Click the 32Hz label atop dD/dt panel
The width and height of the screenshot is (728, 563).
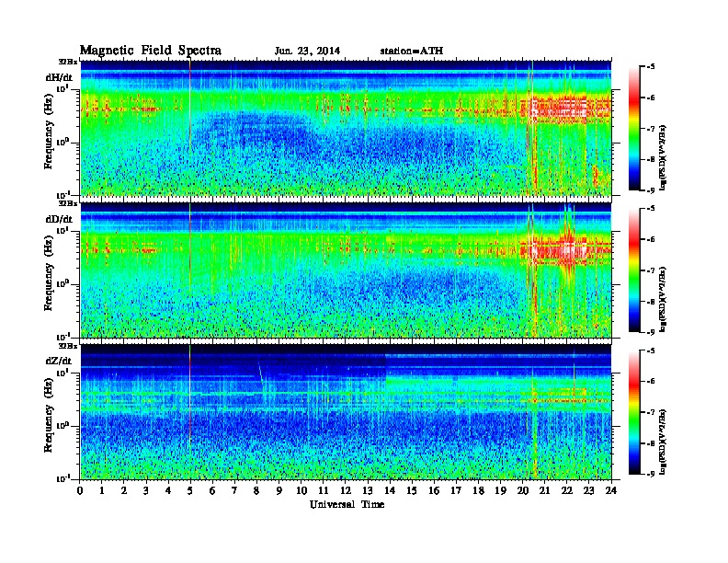click(68, 203)
